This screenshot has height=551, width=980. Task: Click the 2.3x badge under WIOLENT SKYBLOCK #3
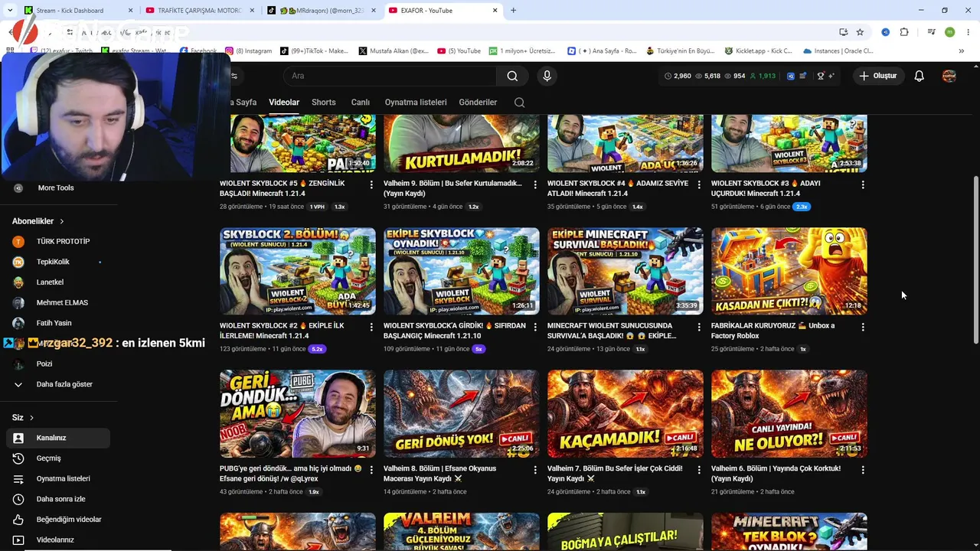(x=802, y=207)
